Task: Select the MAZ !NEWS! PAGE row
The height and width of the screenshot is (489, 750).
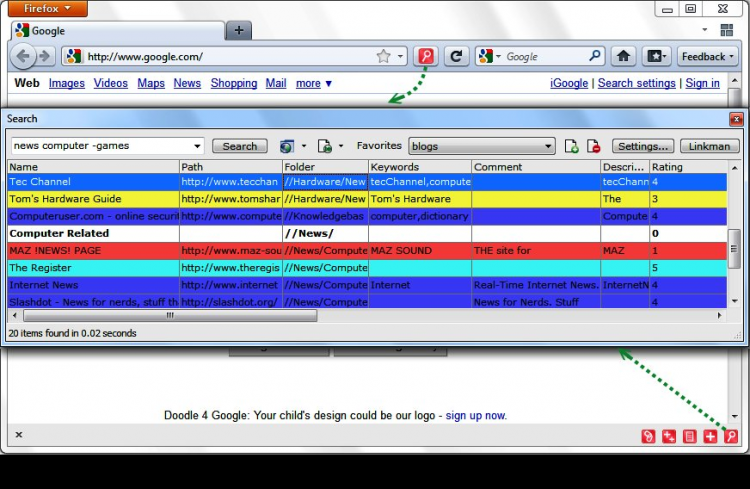Action: click(367, 251)
